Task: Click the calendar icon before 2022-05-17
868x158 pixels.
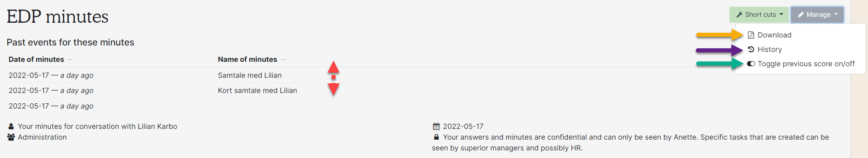Action: click(x=436, y=126)
